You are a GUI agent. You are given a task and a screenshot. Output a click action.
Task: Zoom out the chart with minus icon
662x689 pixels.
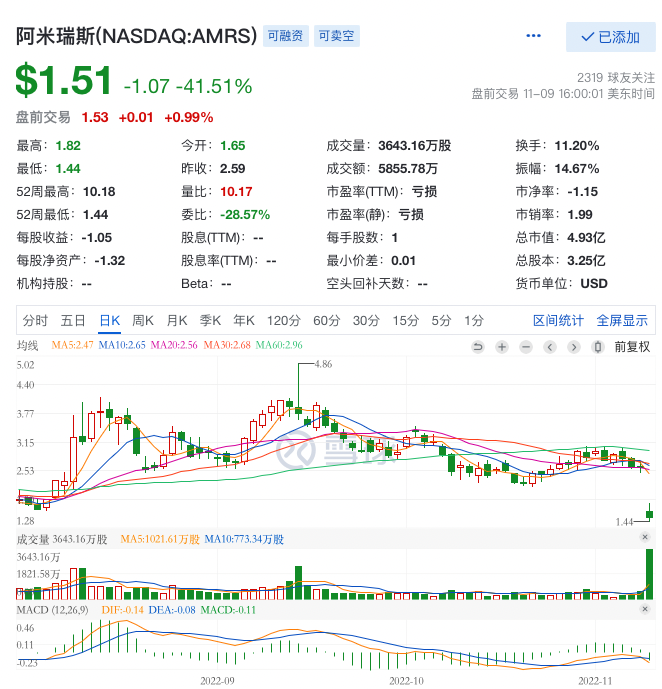(x=526, y=347)
